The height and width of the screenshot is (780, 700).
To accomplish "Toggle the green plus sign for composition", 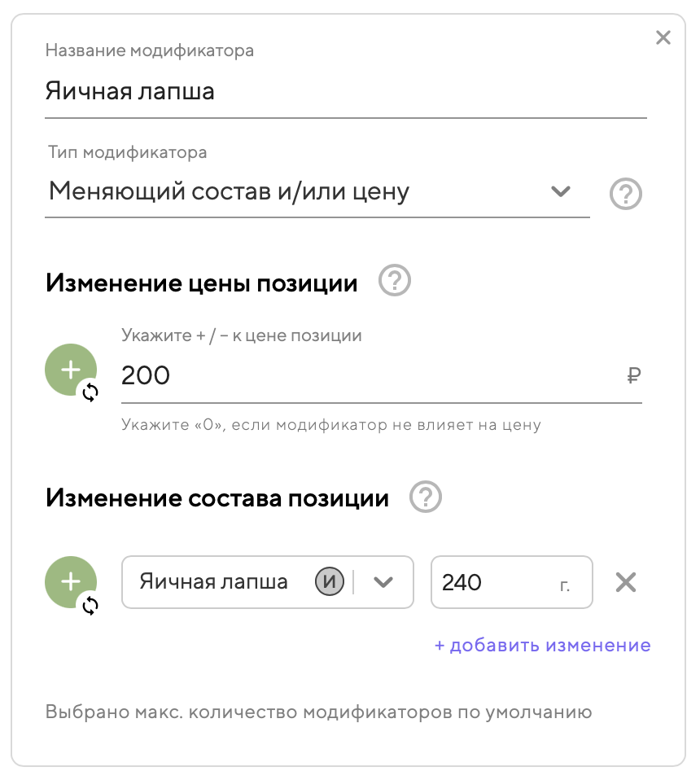I will tap(70, 581).
